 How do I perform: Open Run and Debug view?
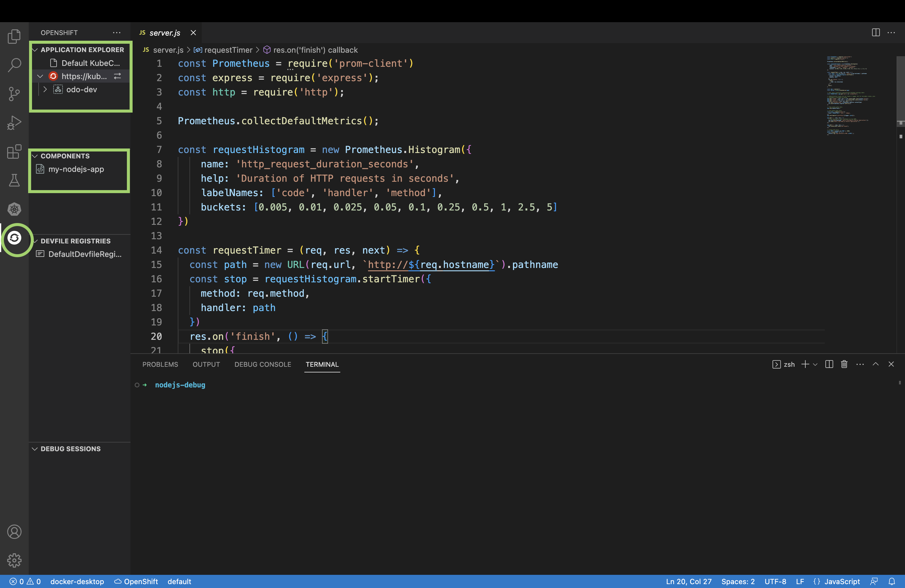point(14,122)
